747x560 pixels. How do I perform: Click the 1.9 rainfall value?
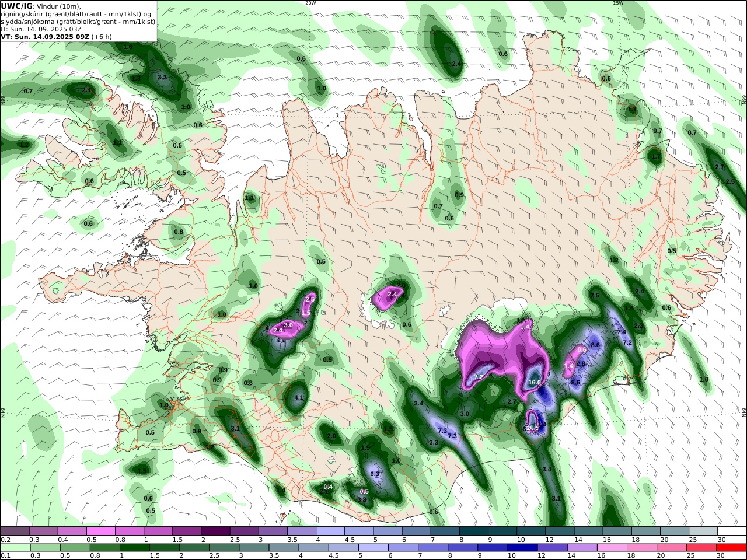pyautogui.click(x=365, y=447)
